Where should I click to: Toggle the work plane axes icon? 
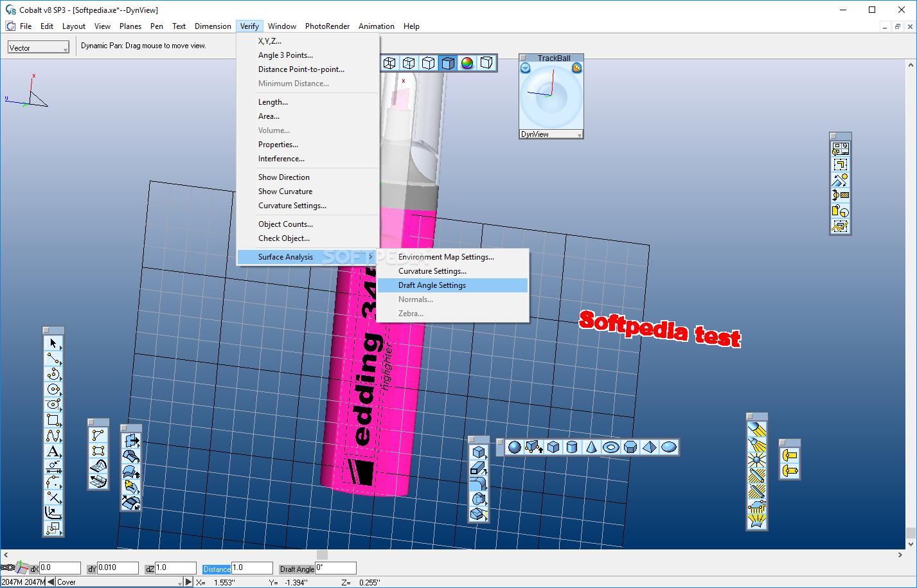coord(22,568)
